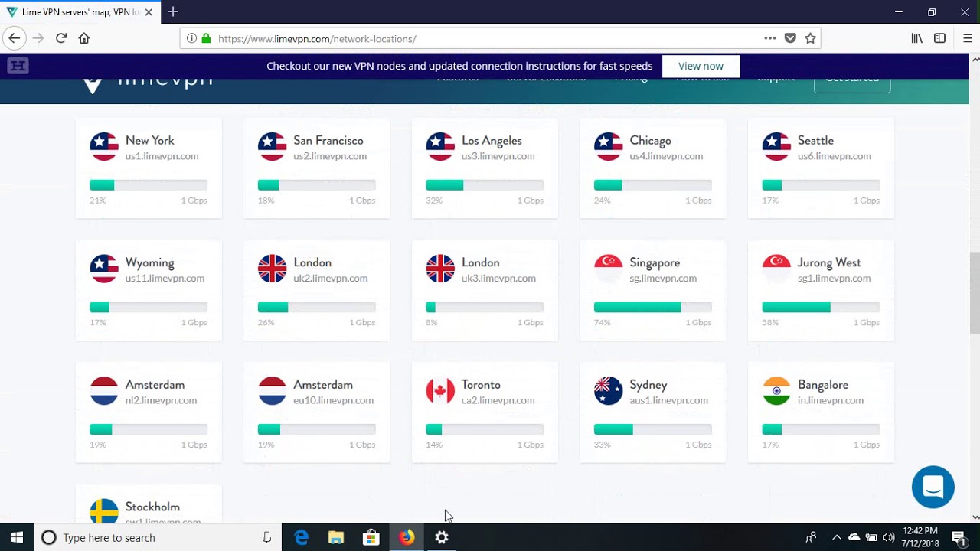Click the View now button
The image size is (980, 551).
tap(701, 66)
